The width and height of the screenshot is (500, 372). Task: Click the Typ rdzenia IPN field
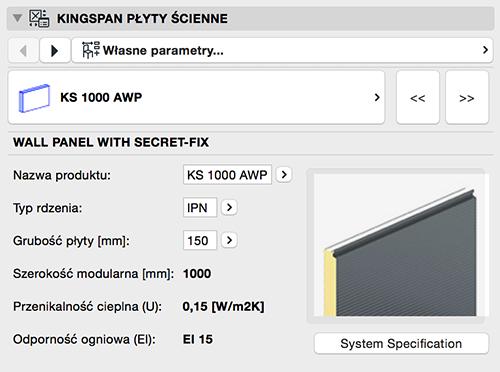click(x=200, y=207)
